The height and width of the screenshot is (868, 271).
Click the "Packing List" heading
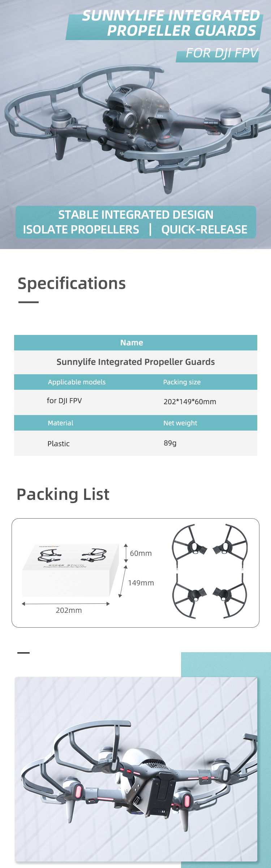click(x=63, y=494)
